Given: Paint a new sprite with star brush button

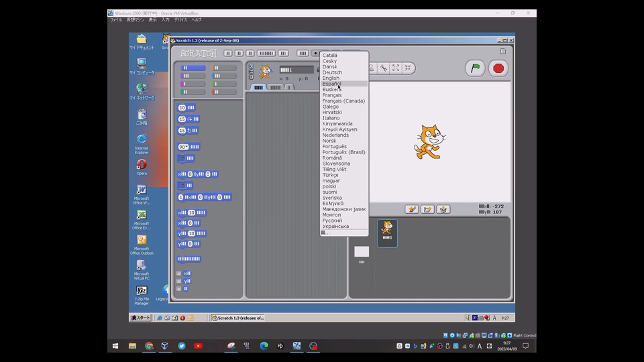Looking at the screenshot, I should tap(411, 209).
